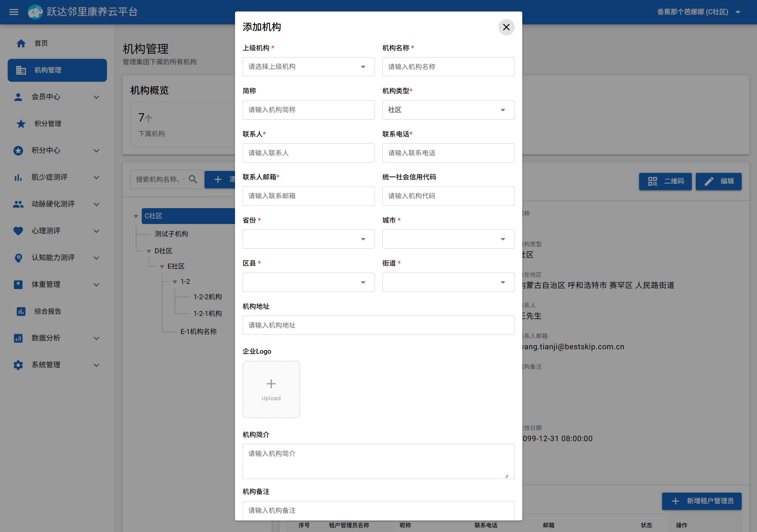Click the 会员中心 person icon

pos(18,97)
